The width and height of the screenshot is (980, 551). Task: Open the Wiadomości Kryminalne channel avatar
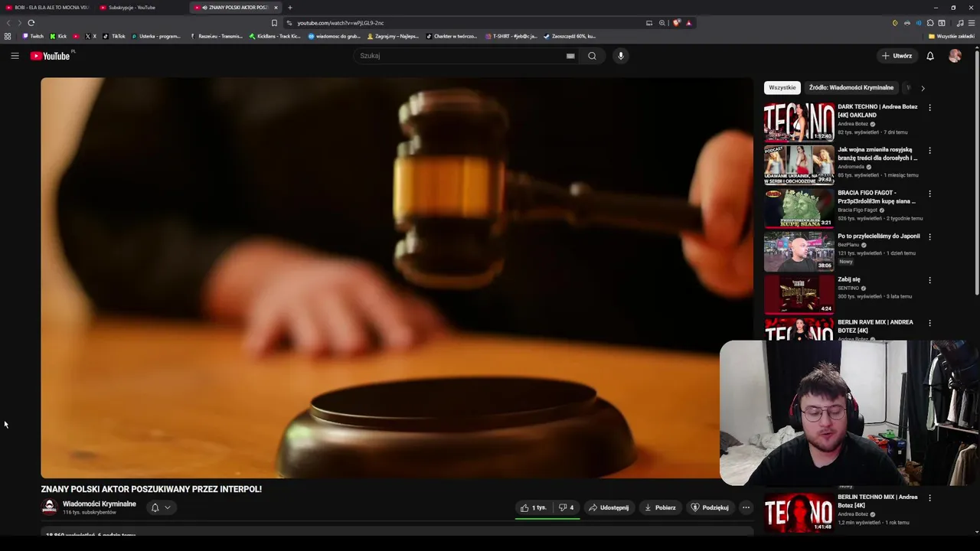tap(49, 507)
